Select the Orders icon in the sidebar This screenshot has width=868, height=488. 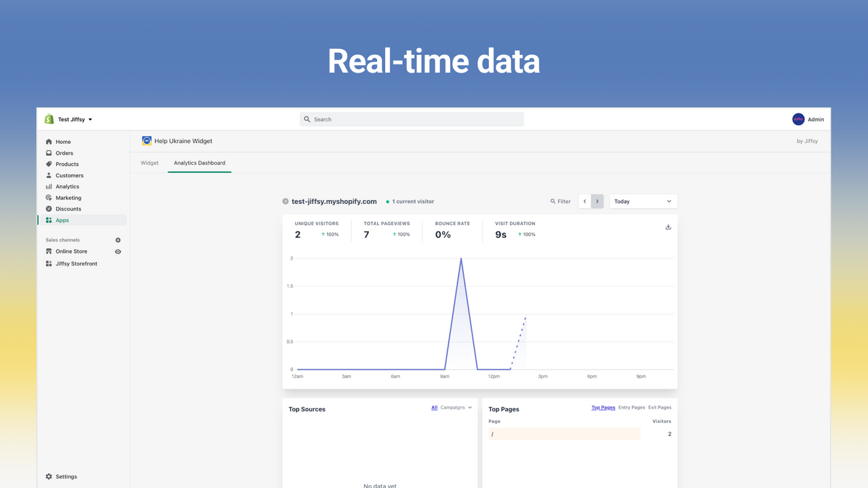[49, 152]
